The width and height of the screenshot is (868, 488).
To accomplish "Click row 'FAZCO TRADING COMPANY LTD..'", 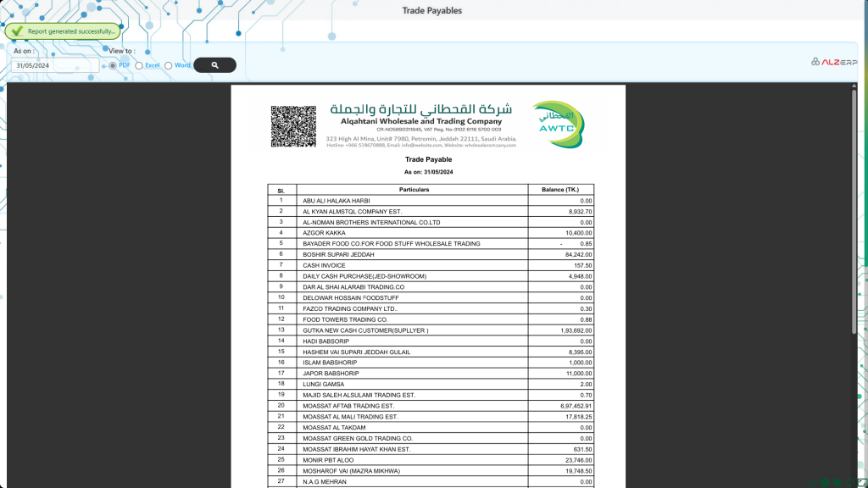I will [431, 308].
